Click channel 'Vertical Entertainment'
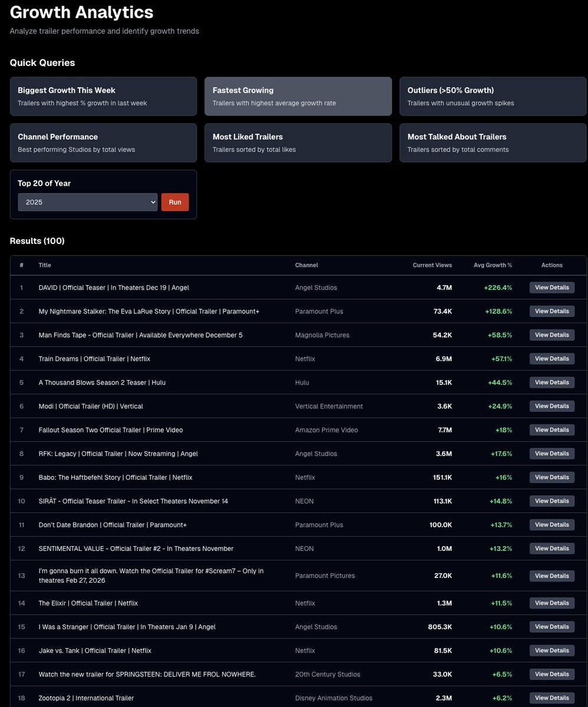This screenshot has height=707, width=588. click(x=329, y=406)
